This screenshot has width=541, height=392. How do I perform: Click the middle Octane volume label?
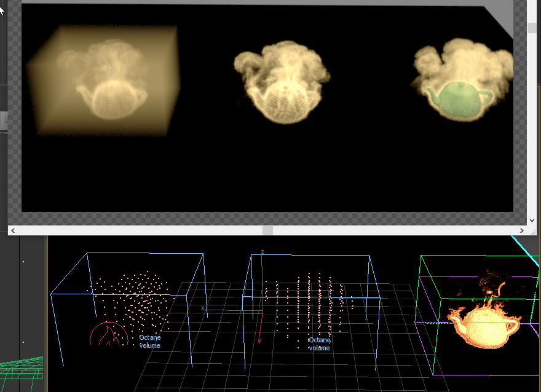(319, 344)
